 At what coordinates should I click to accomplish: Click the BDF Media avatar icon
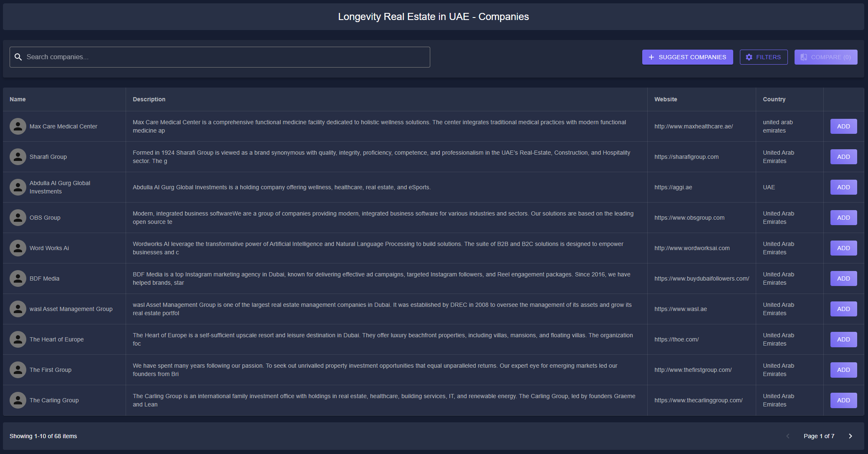(18, 278)
